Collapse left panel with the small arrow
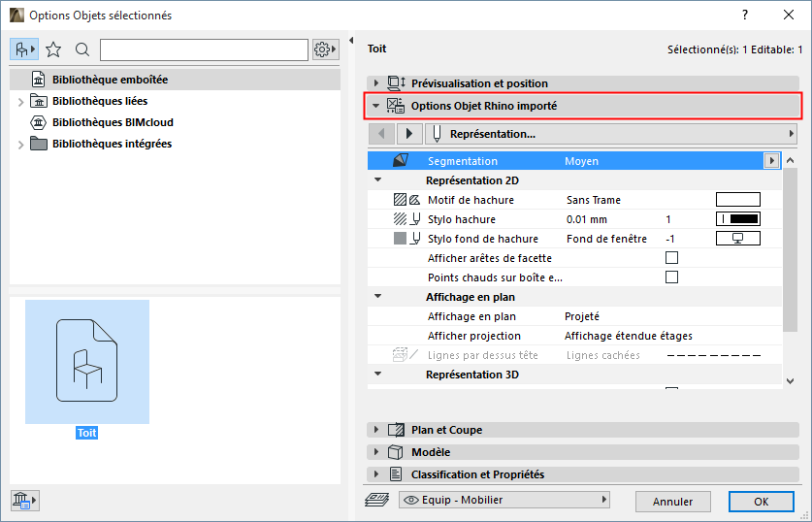This screenshot has height=522, width=812. click(351, 41)
